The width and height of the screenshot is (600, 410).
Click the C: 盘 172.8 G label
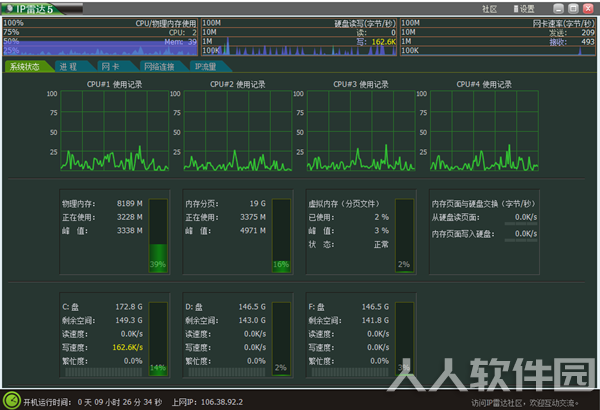[x=102, y=307]
